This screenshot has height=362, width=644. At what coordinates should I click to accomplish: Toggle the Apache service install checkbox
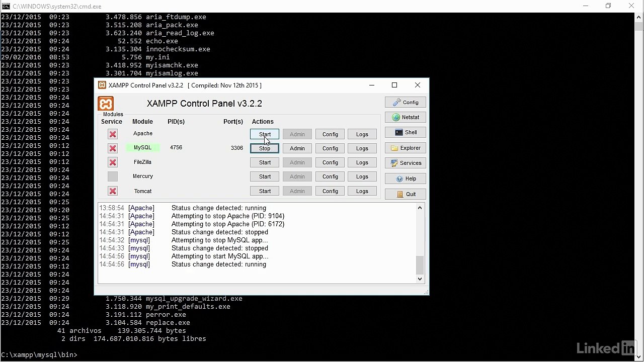[113, 134]
